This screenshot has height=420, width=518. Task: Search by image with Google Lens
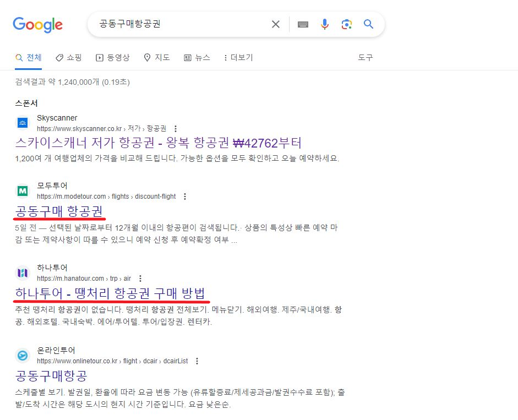point(347,24)
